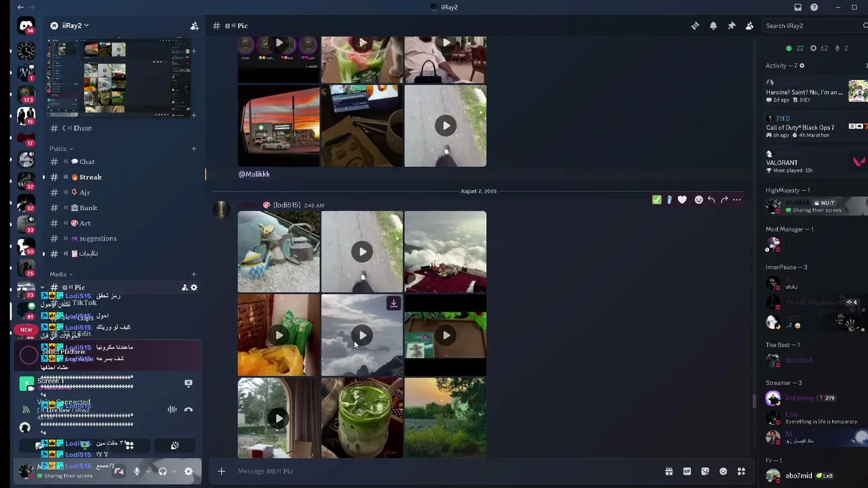Invite people using server header icon
868x488 pixels.
[194, 26]
